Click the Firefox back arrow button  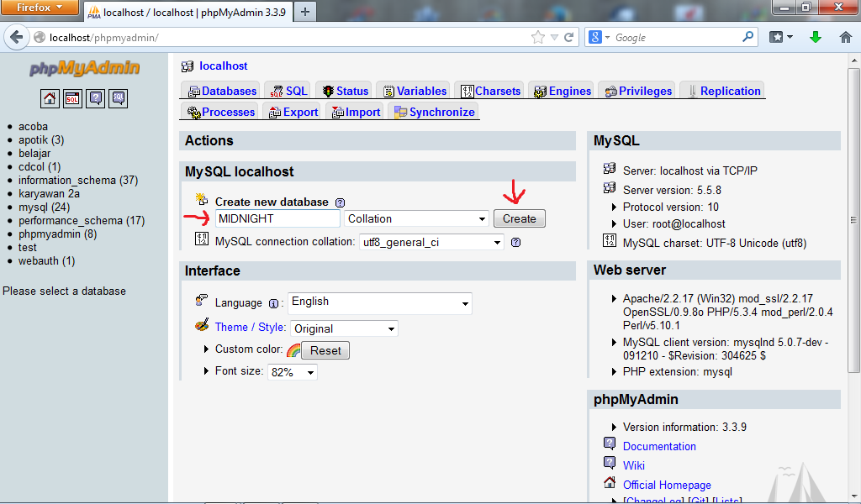[x=17, y=37]
